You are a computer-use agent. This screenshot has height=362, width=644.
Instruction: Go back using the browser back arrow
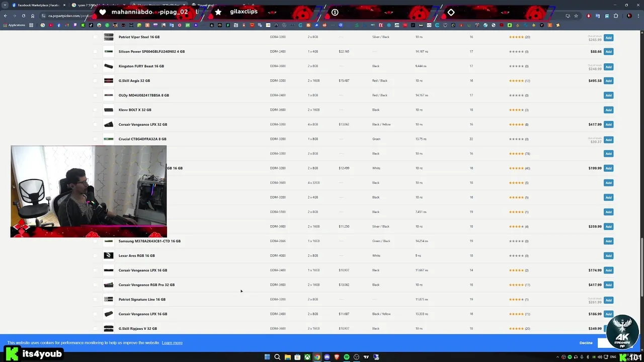[5, 16]
